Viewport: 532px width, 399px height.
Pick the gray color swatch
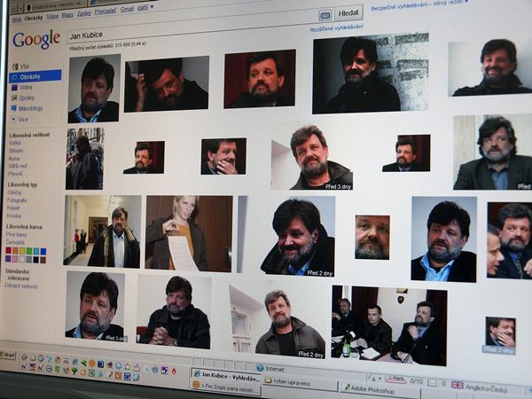pyautogui.click(x=29, y=260)
